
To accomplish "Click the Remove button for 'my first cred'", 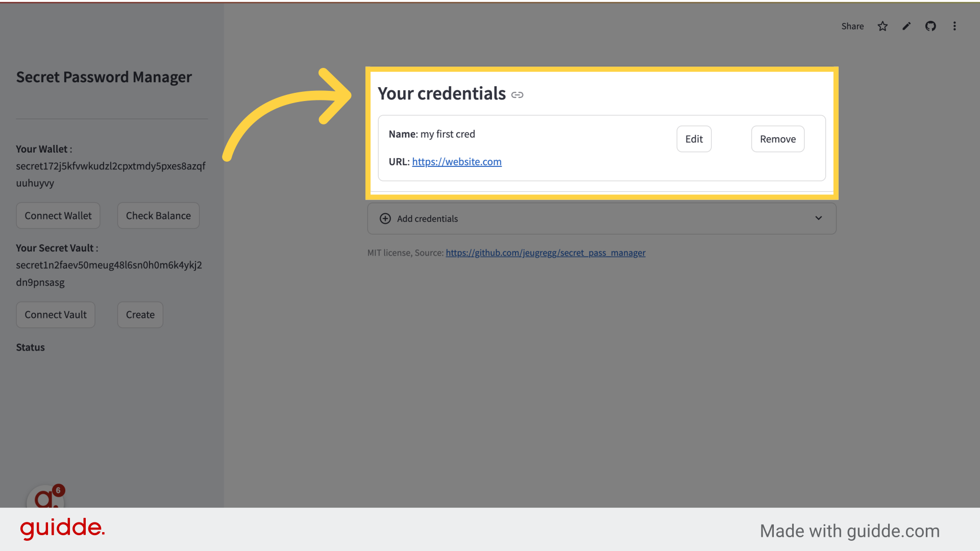I will click(777, 139).
